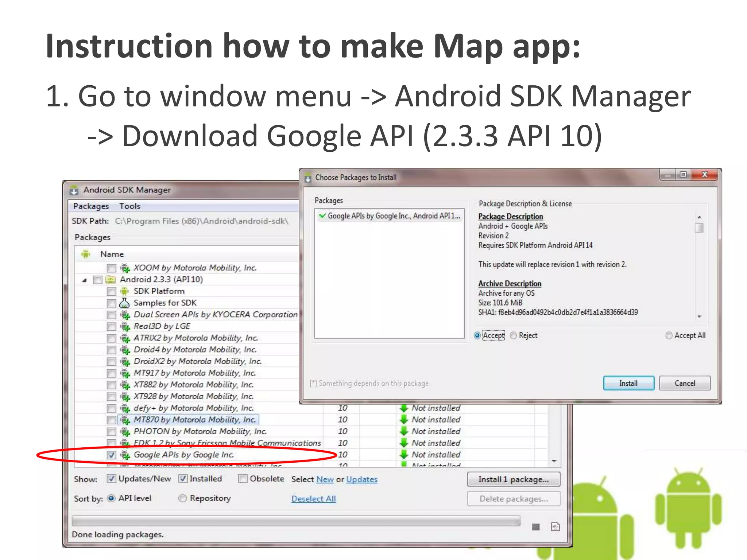Click packages list scroll down arrow

(554, 461)
